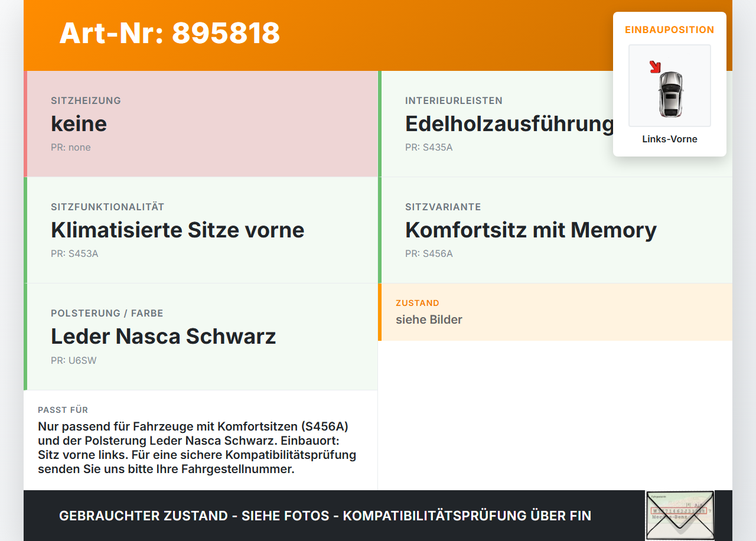The width and height of the screenshot is (756, 541).
Task: Click the red arrow on car diagram
Action: pyautogui.click(x=655, y=67)
